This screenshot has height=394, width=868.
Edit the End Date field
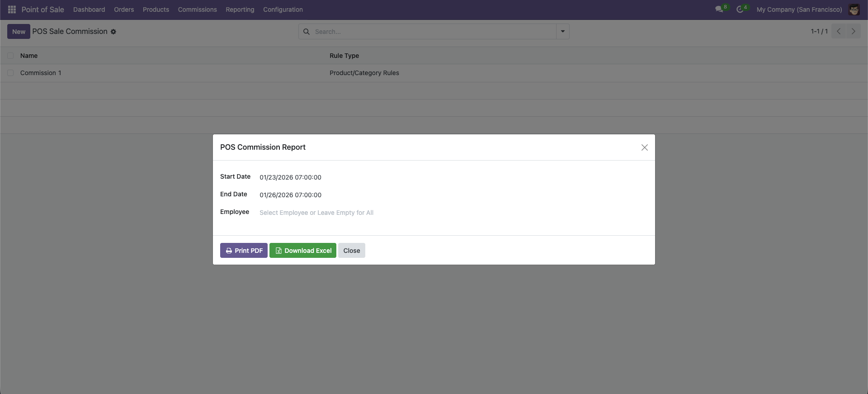pos(453,195)
